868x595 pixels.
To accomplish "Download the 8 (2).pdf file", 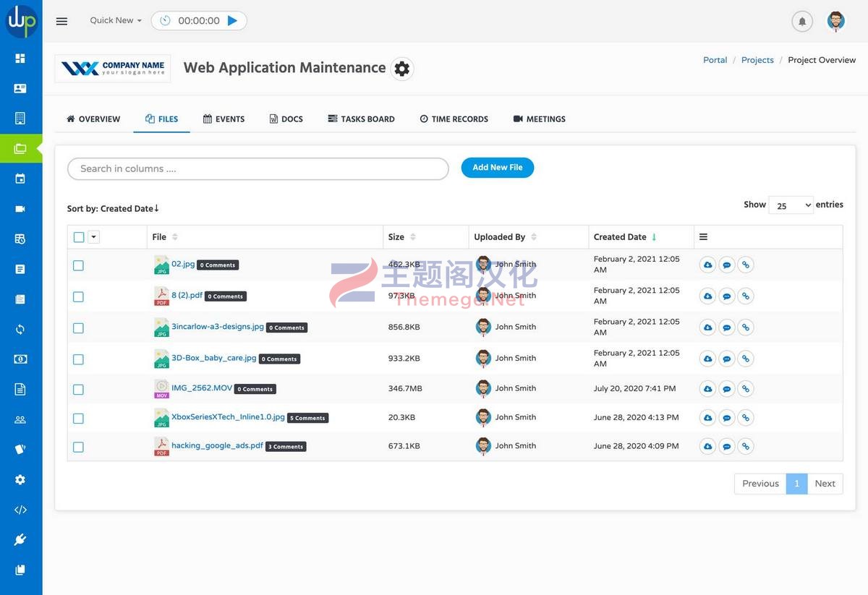I will (x=707, y=296).
